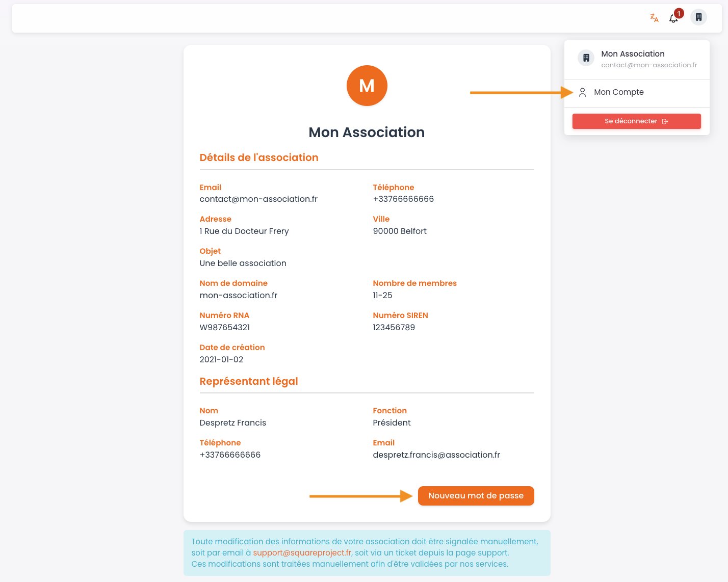Click the notification bell icon
728x582 pixels.
tap(673, 19)
